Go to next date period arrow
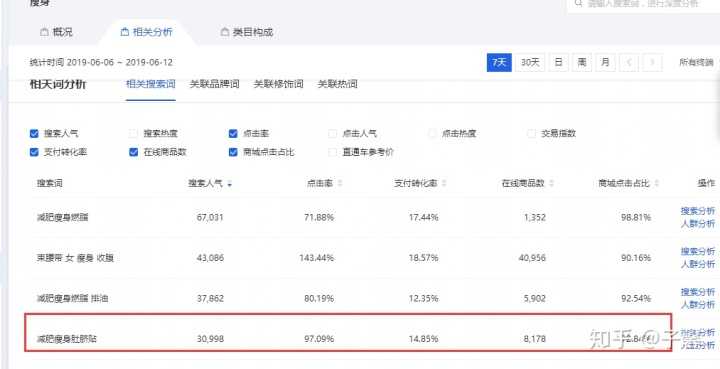The height and width of the screenshot is (369, 720). coord(652,62)
